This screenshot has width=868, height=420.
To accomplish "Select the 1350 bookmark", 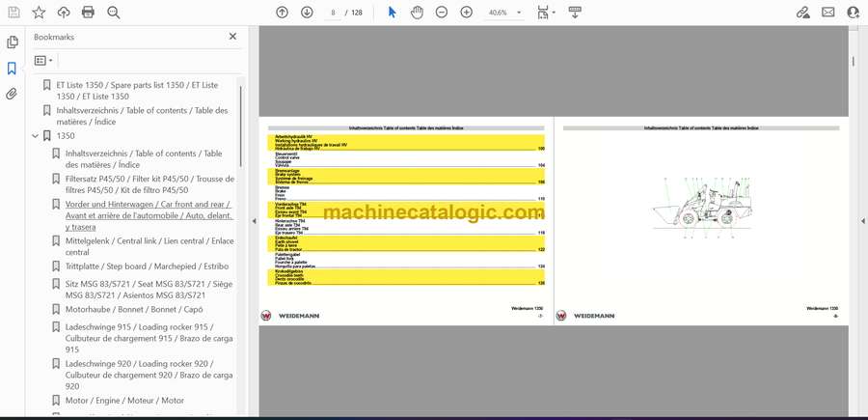I will tap(66, 136).
